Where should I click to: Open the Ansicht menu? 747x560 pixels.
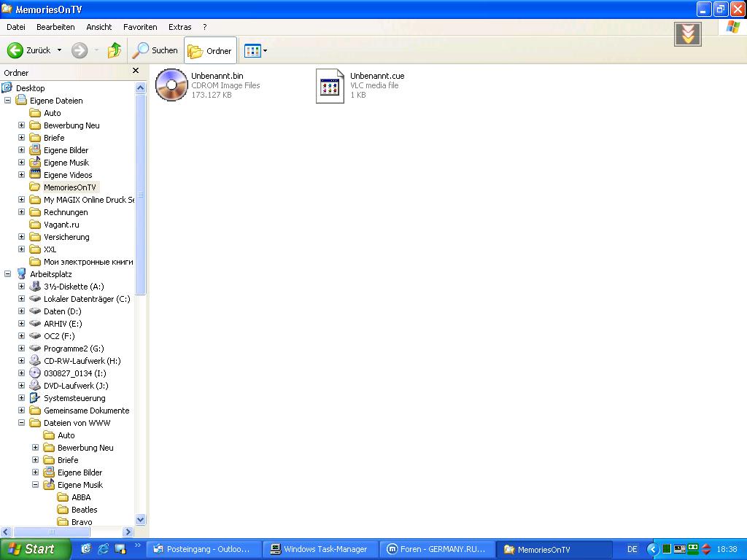click(99, 27)
